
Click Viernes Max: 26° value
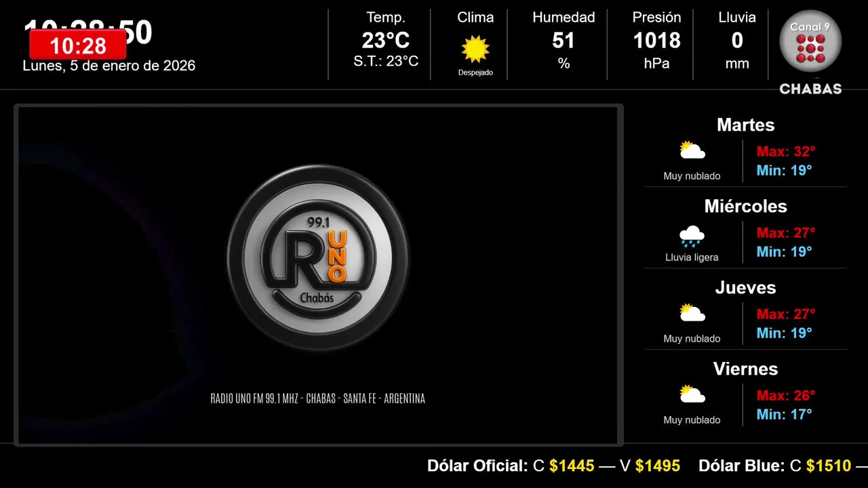pos(786,395)
